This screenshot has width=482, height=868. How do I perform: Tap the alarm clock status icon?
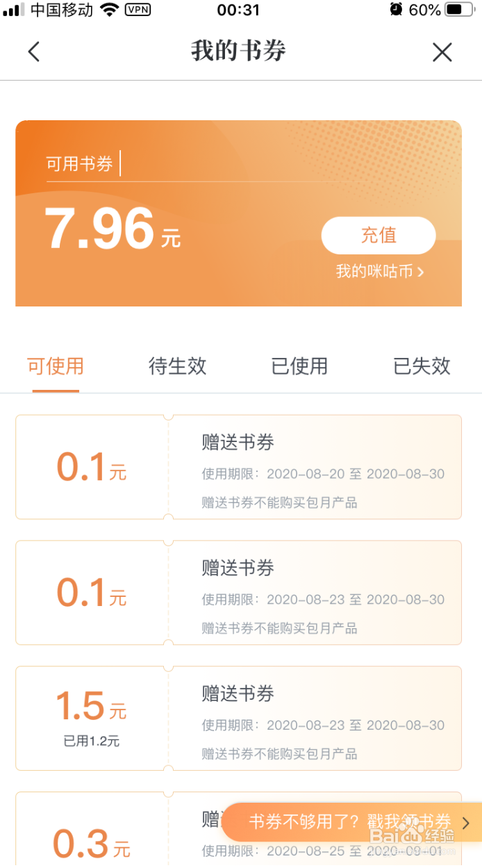(x=396, y=10)
